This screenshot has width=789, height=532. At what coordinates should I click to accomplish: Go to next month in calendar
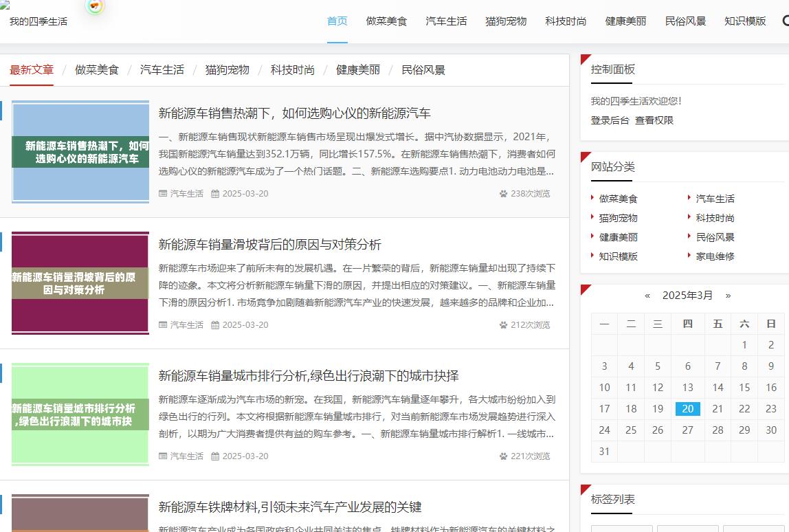click(728, 296)
